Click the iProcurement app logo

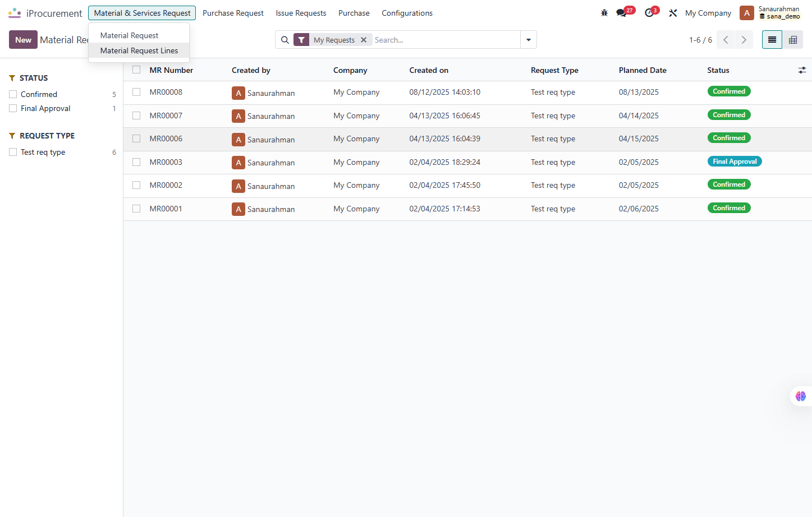pyautogui.click(x=15, y=13)
